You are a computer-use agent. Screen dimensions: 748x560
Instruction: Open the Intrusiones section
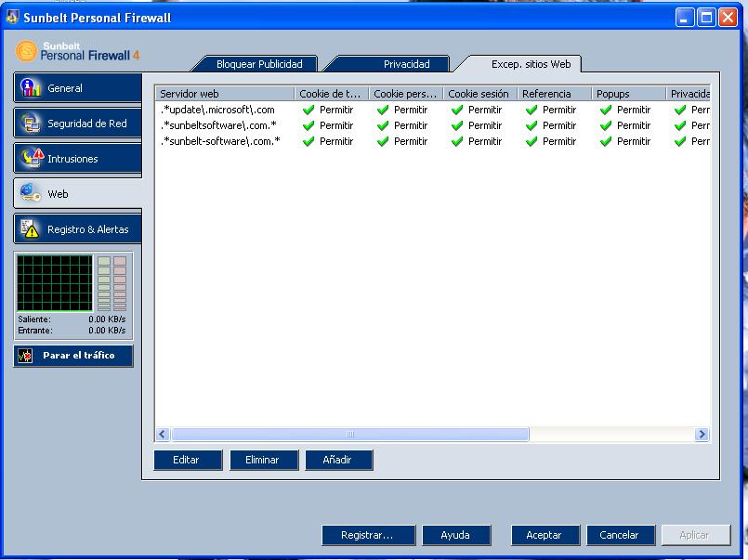78,159
